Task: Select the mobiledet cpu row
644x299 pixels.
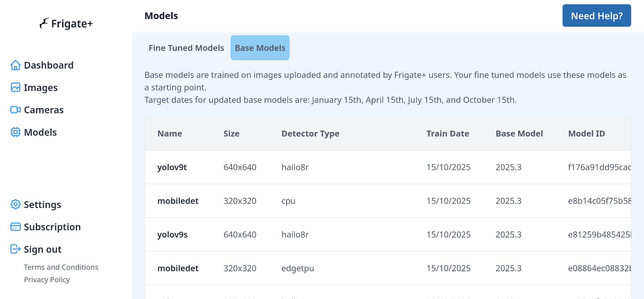Action: [288, 201]
